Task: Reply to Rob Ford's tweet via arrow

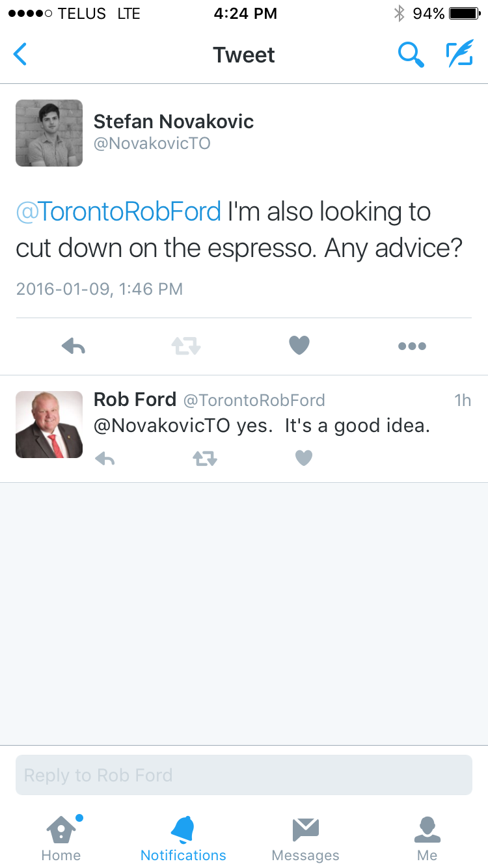Action: 105,459
